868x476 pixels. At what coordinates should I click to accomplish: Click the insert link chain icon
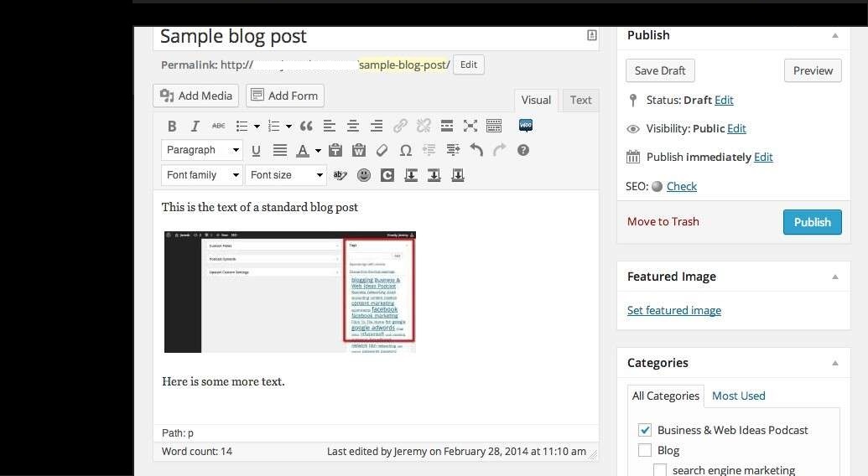pos(400,126)
